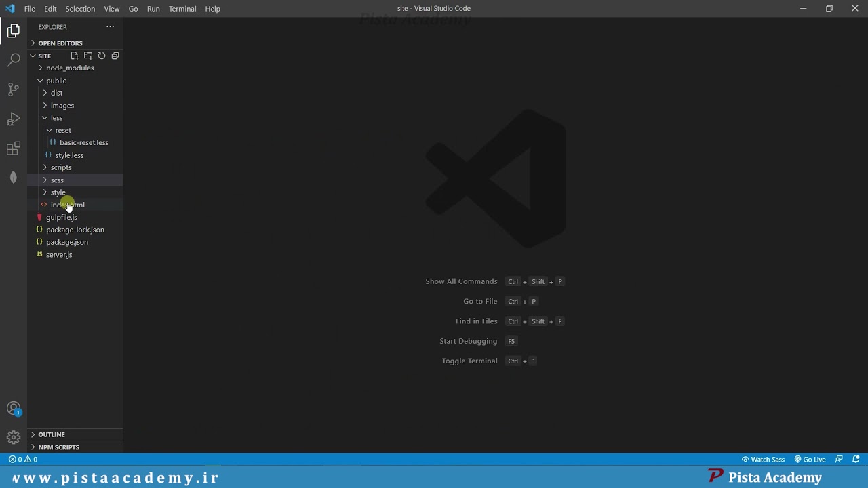
Task: Click Watch Sass in status bar
Action: point(763,460)
